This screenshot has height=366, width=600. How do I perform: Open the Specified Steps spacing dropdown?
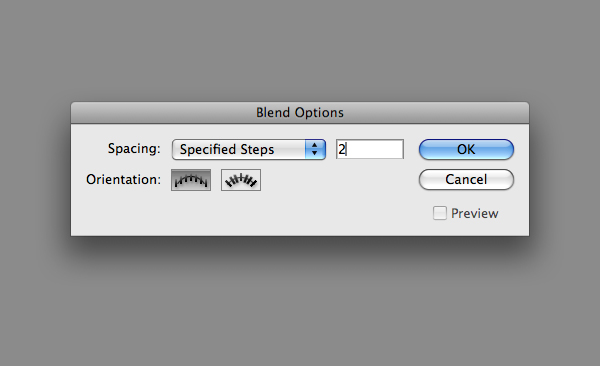click(x=249, y=149)
